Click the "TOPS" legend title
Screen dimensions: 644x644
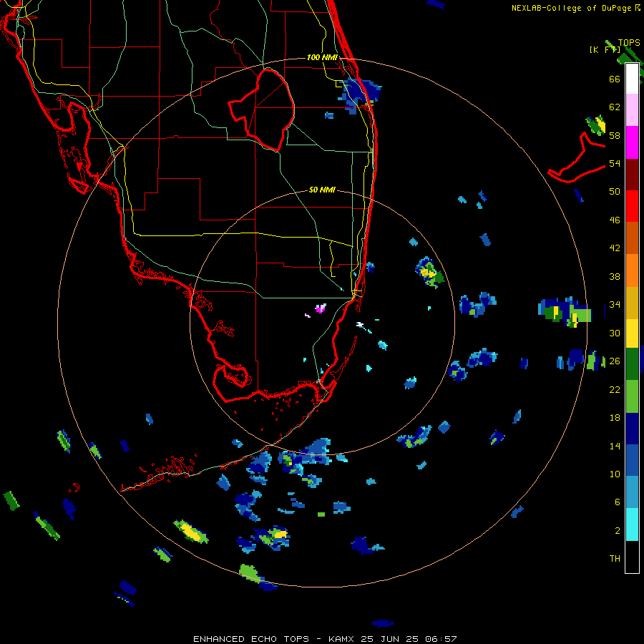coord(629,43)
